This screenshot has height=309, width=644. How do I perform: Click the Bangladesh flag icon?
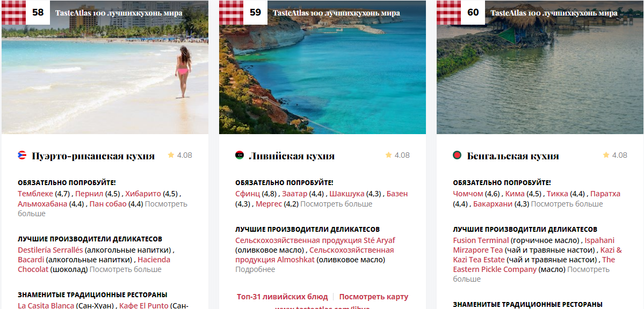coord(457,155)
